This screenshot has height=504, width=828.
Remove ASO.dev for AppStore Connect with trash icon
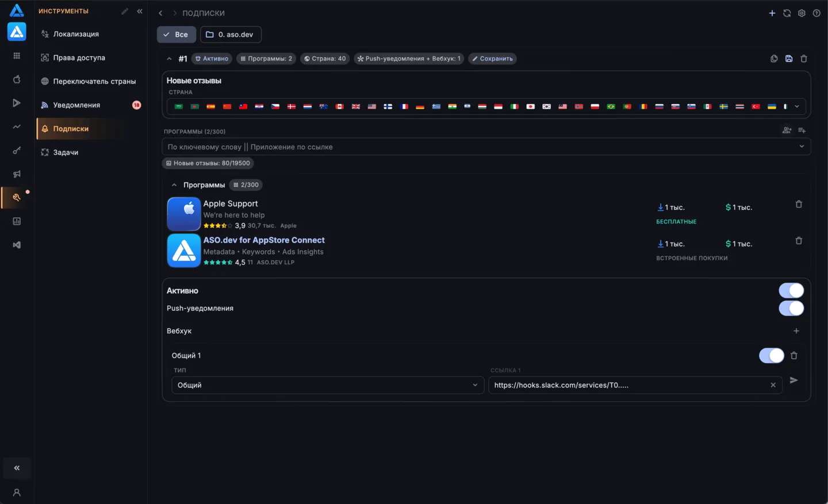tap(799, 241)
